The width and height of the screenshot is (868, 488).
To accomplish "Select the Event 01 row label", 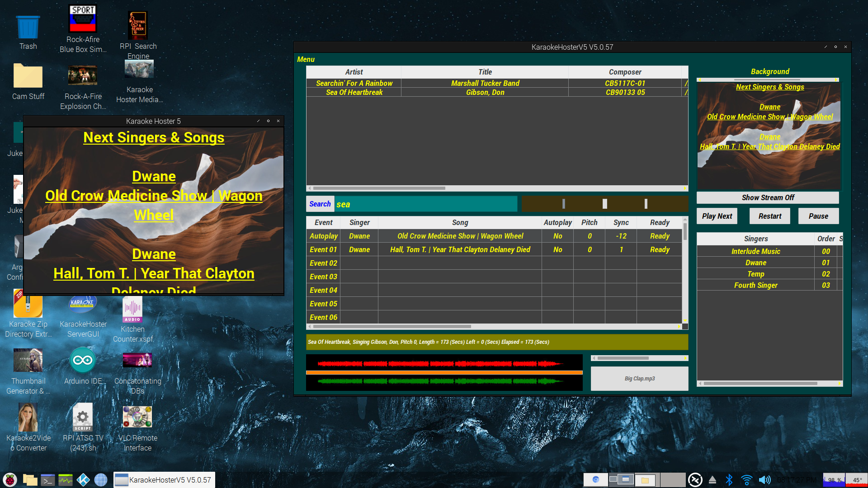I will pos(324,249).
